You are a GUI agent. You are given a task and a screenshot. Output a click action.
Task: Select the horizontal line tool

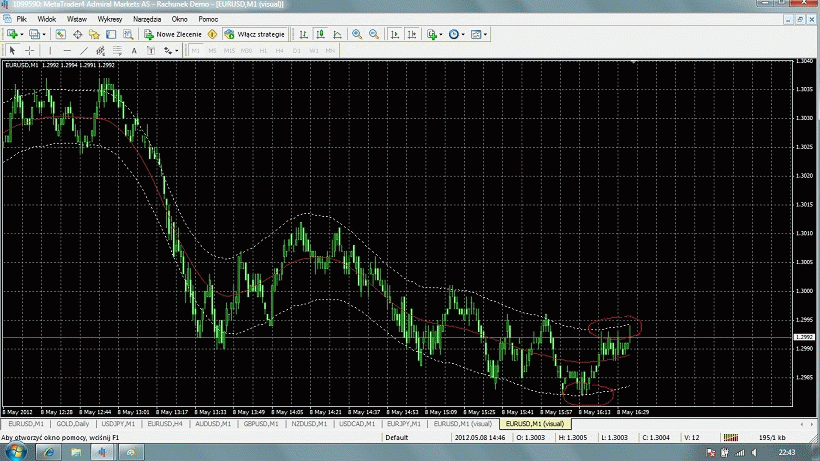click(x=67, y=51)
